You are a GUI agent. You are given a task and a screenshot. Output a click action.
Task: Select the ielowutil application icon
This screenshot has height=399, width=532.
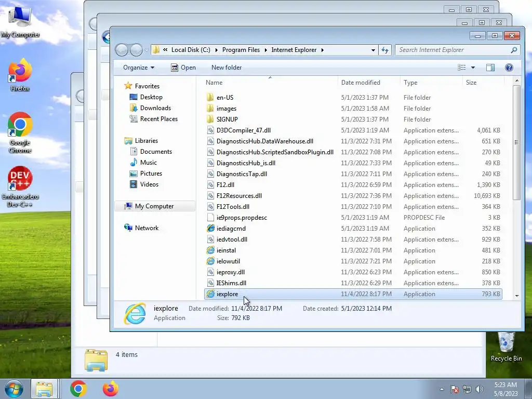(211, 261)
